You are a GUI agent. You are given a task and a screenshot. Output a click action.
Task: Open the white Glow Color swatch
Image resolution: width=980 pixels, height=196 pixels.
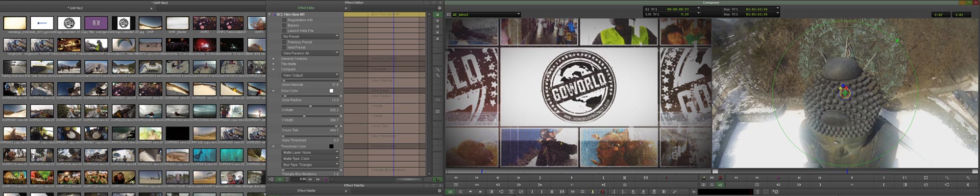[x=331, y=91]
